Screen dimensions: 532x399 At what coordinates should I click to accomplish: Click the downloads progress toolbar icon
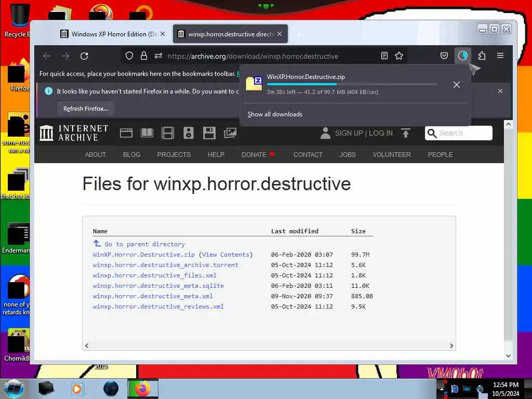[x=463, y=56]
